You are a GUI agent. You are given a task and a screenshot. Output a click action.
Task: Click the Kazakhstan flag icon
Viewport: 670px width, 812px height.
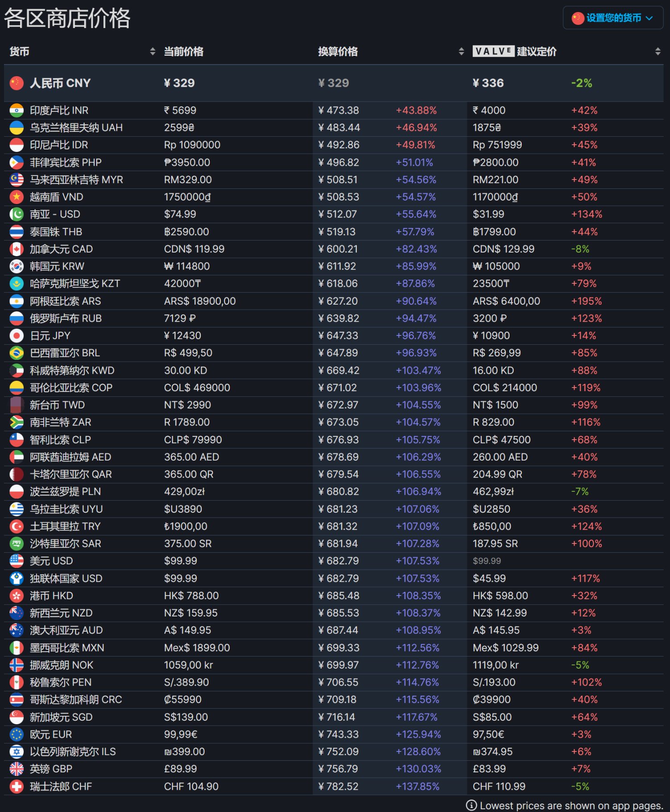coord(16,284)
